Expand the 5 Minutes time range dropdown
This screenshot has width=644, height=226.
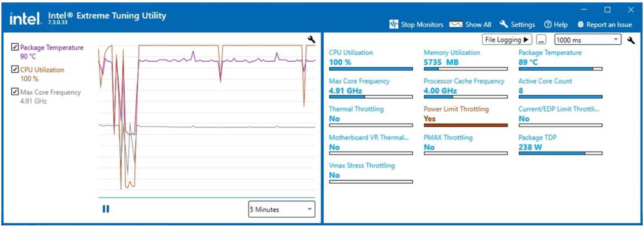pyautogui.click(x=309, y=209)
